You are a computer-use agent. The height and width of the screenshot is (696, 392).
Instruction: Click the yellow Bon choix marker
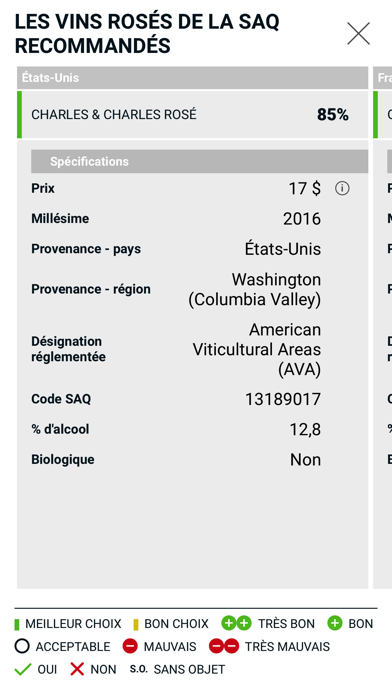click(x=136, y=624)
